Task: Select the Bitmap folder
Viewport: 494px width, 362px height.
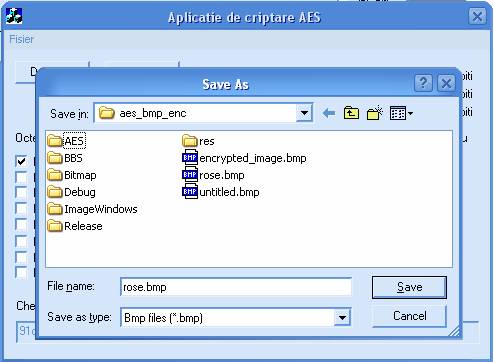Action: (x=72, y=175)
